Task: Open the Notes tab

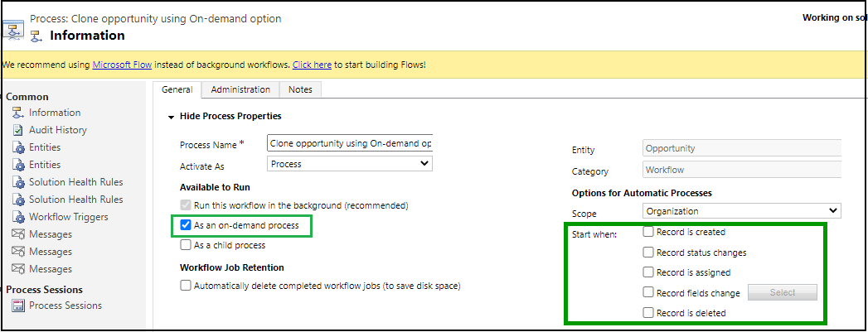Action: [x=300, y=89]
